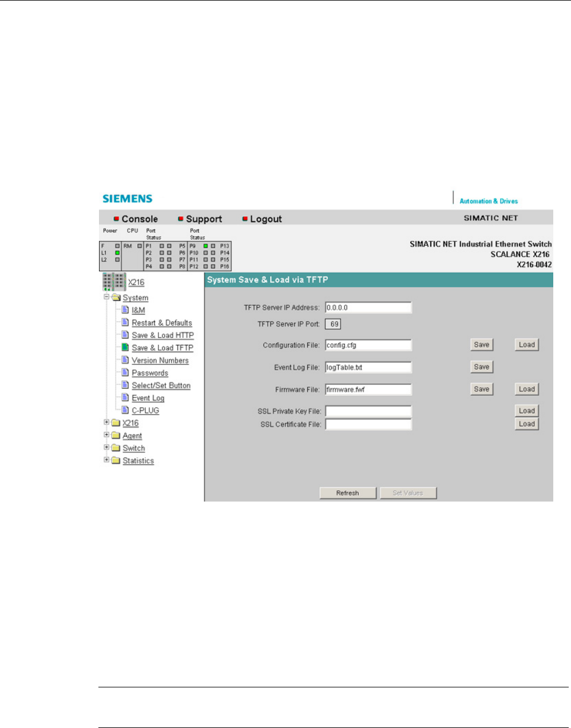Open the Switch folder link
Image resolution: width=571 pixels, height=728 pixels.
tap(134, 448)
